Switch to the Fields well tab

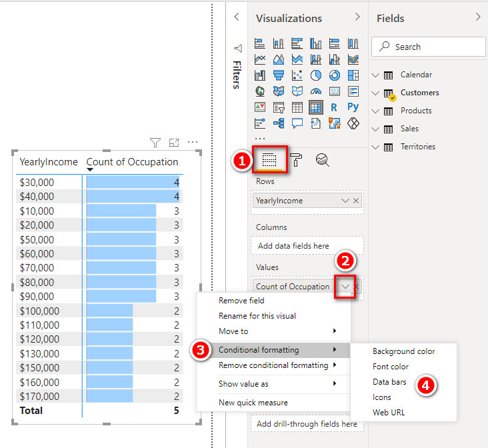(269, 160)
